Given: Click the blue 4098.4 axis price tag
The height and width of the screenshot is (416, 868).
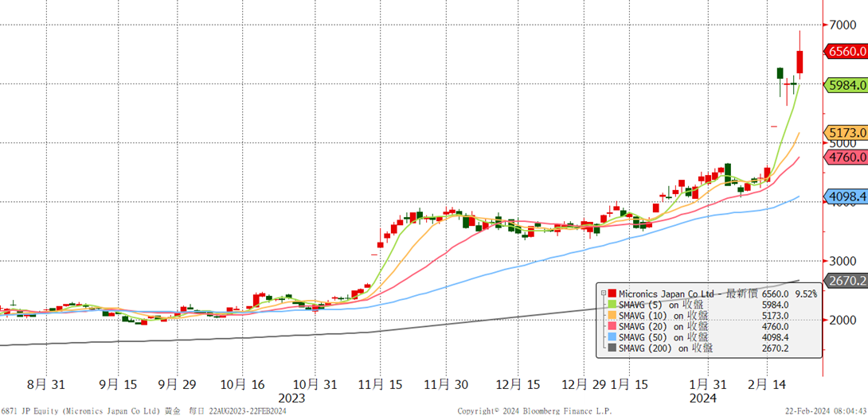Looking at the screenshot, I should coord(846,196).
